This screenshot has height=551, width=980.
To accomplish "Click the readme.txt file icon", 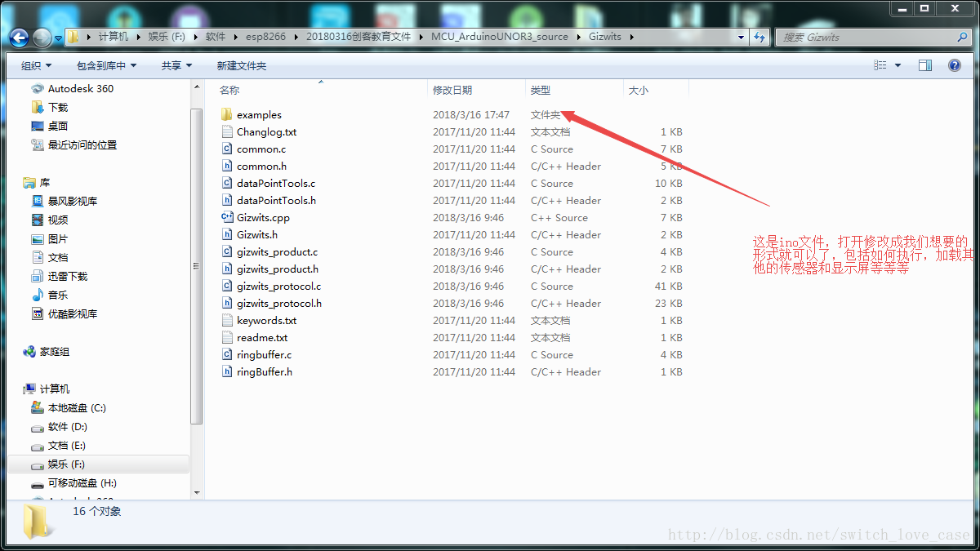I will click(x=227, y=337).
